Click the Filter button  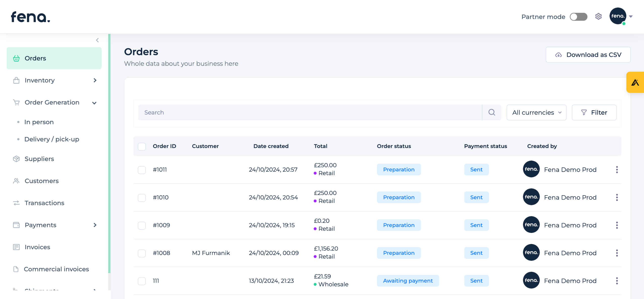(594, 112)
